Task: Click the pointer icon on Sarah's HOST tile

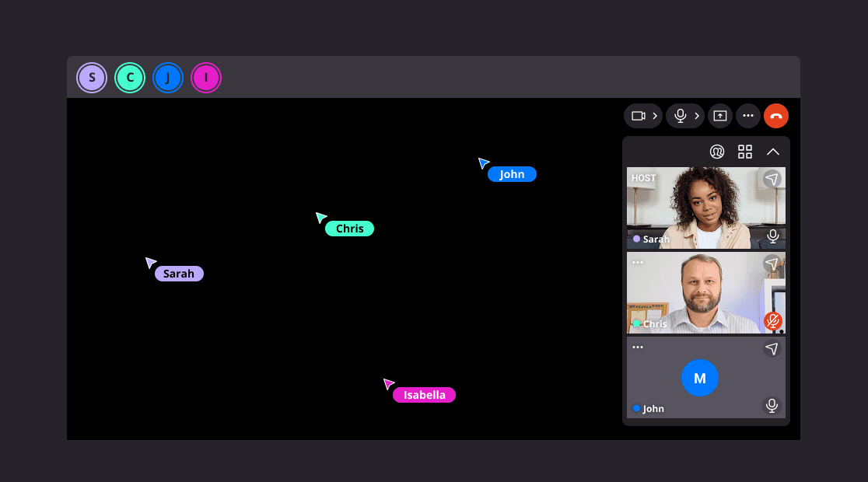Action: pyautogui.click(x=772, y=178)
